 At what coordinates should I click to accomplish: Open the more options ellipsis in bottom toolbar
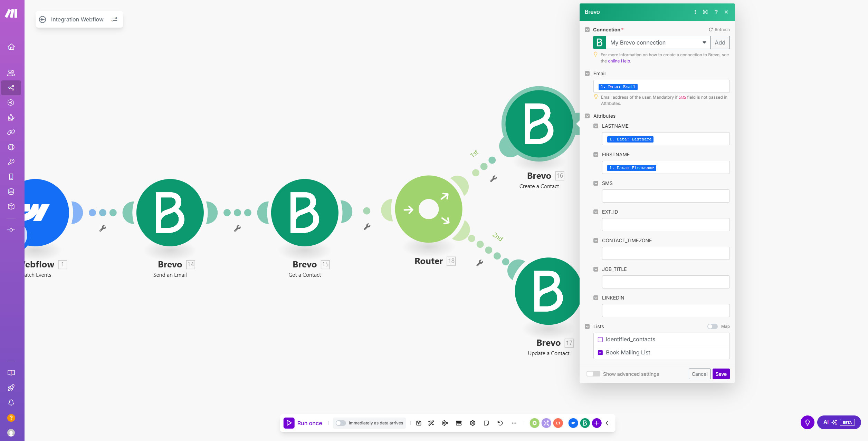point(514,423)
